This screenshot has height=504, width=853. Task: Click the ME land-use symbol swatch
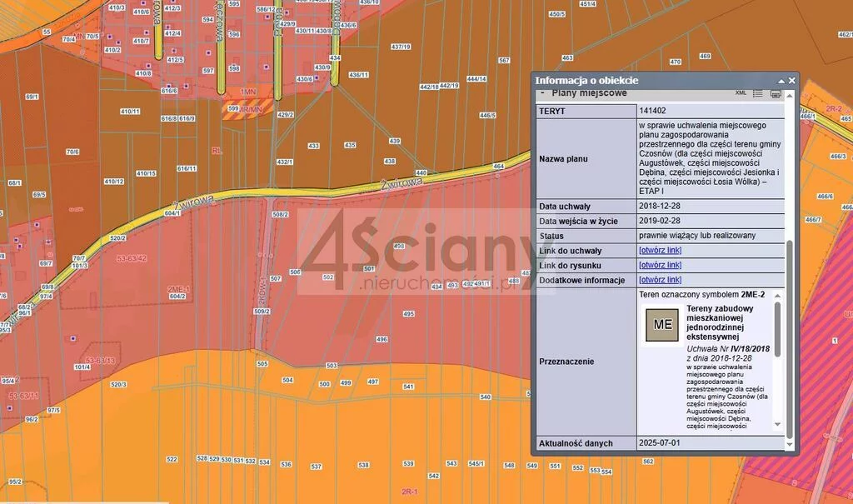664,324
